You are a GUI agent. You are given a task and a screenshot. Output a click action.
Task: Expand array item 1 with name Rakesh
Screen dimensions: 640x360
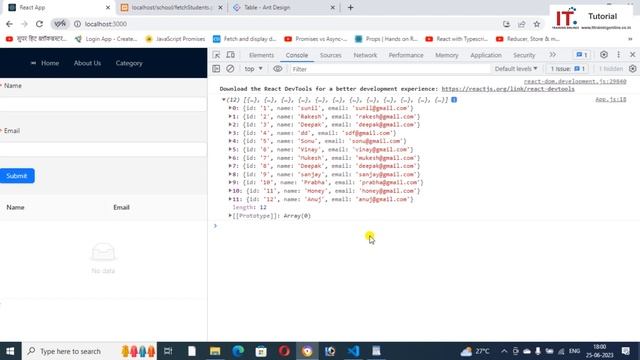point(230,116)
